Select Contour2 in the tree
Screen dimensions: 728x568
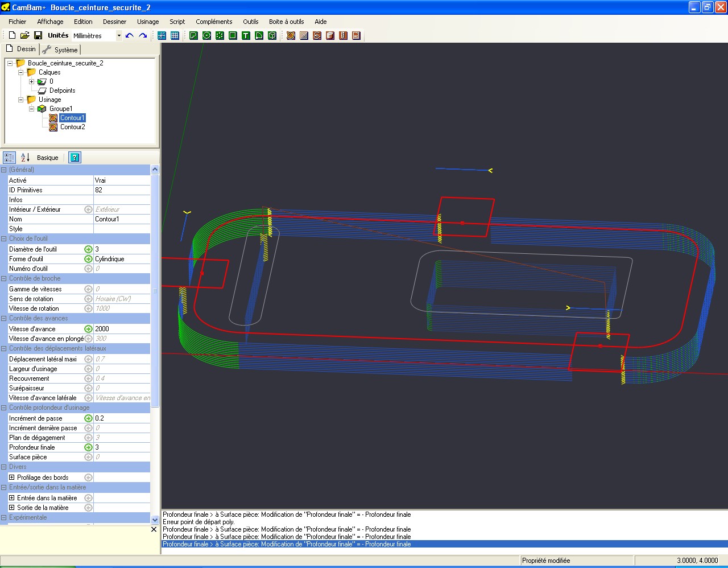coord(72,127)
